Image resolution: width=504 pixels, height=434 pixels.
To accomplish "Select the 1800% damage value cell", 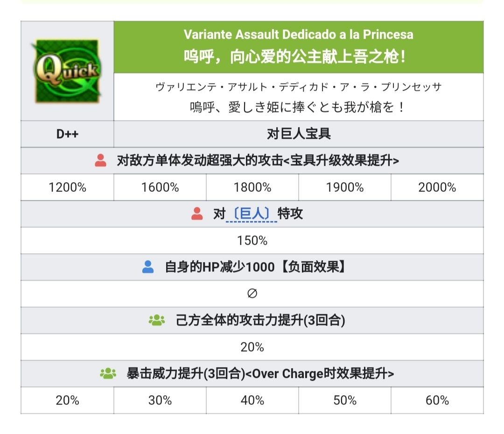I will (x=252, y=187).
